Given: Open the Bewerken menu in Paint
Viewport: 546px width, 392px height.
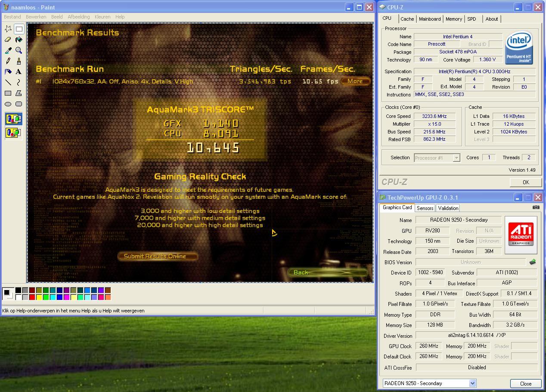Looking at the screenshot, I should click(36, 17).
